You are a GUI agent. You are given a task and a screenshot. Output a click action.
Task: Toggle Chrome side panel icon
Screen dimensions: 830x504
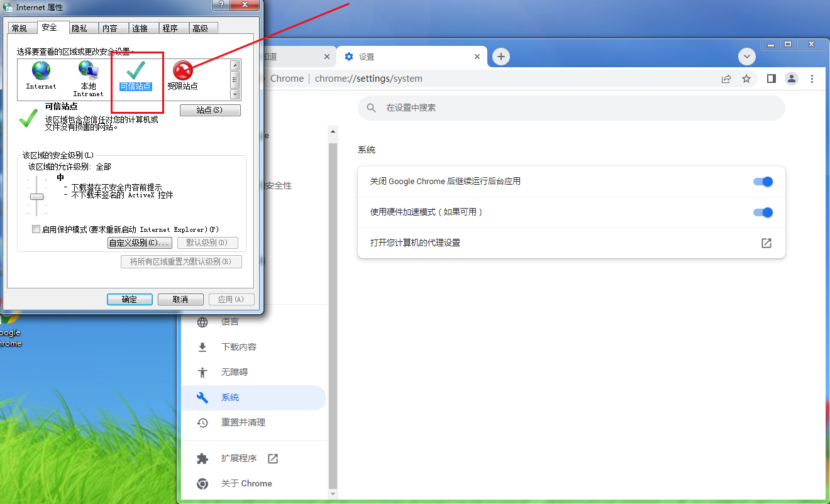click(x=772, y=79)
